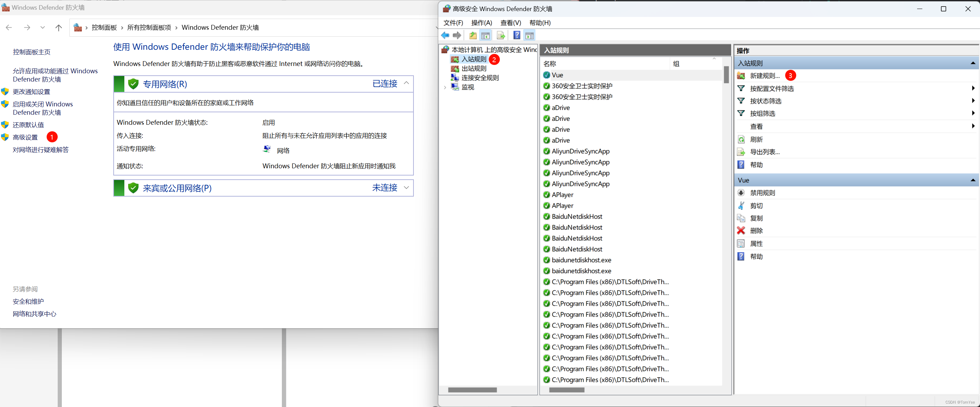Toggle the show/hide console tree toolbar icon

485,35
